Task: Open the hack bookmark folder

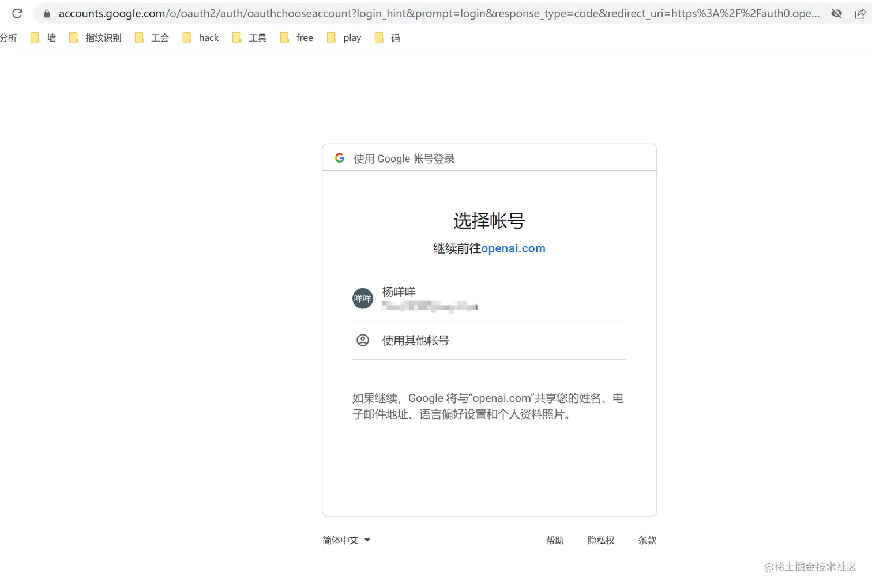Action: click(200, 37)
